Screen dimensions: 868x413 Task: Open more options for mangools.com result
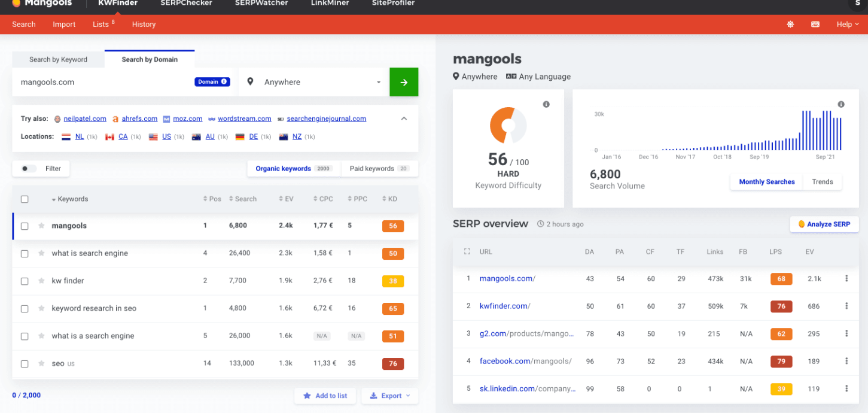point(846,278)
